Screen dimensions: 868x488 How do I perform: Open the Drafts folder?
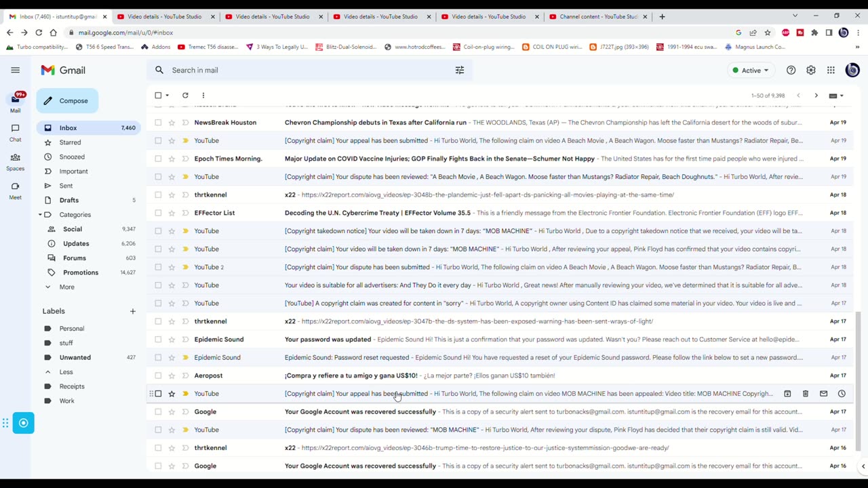tap(69, 200)
